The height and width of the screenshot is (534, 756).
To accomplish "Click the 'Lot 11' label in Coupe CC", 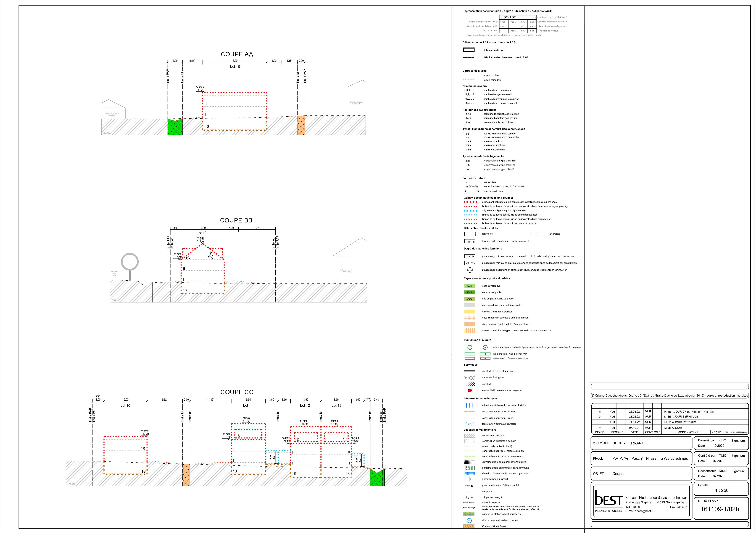I will pos(248,405).
